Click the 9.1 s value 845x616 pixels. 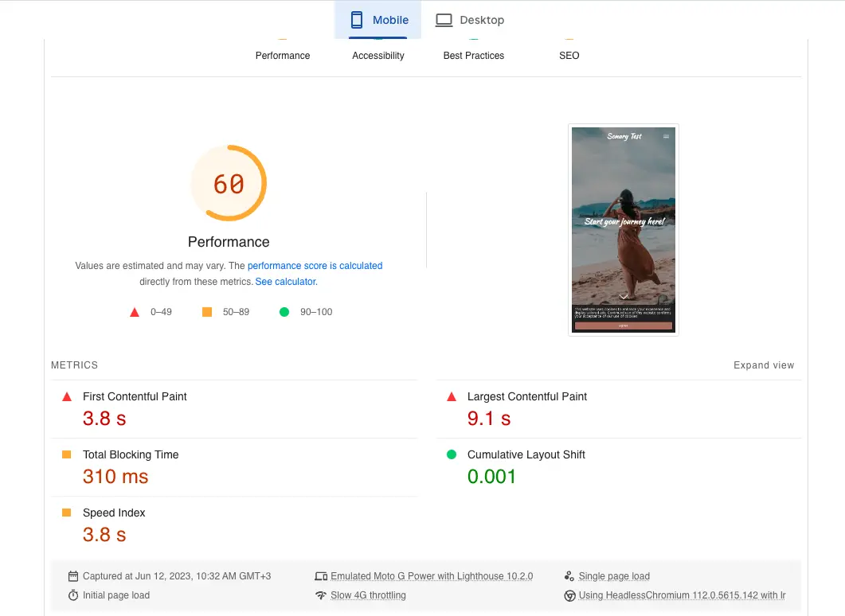coord(489,419)
